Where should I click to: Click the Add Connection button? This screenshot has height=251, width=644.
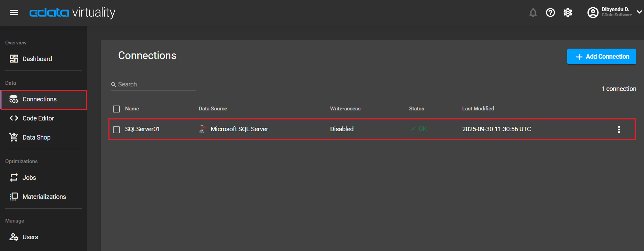[x=601, y=57]
